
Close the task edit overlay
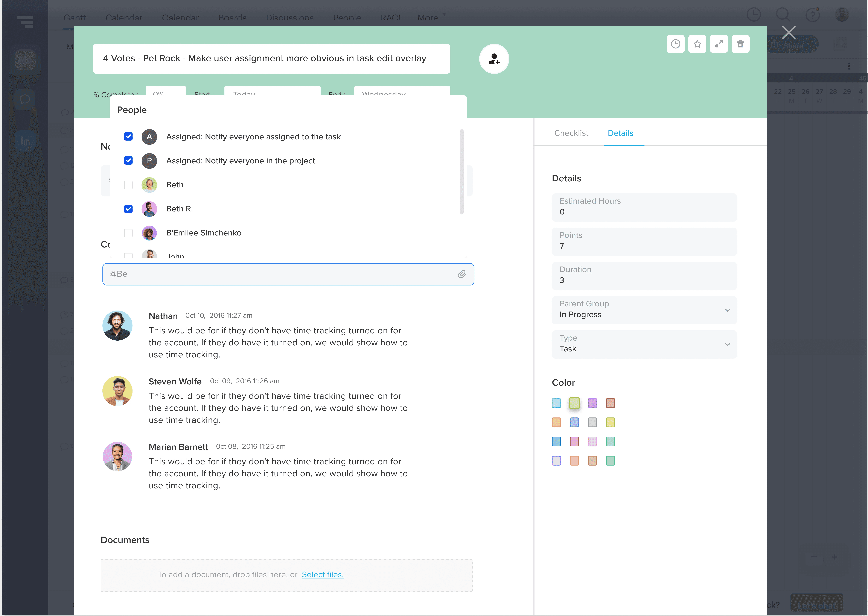788,33
